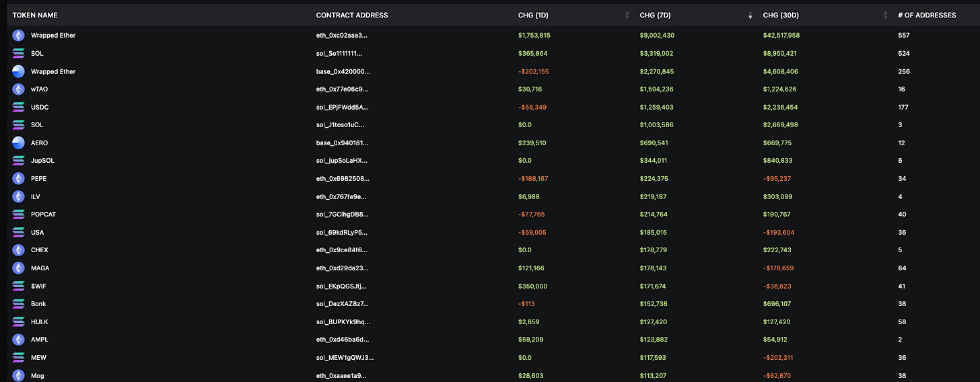Open the AERO Base chain icon
The width and height of the screenshot is (980, 382).
click(x=18, y=143)
